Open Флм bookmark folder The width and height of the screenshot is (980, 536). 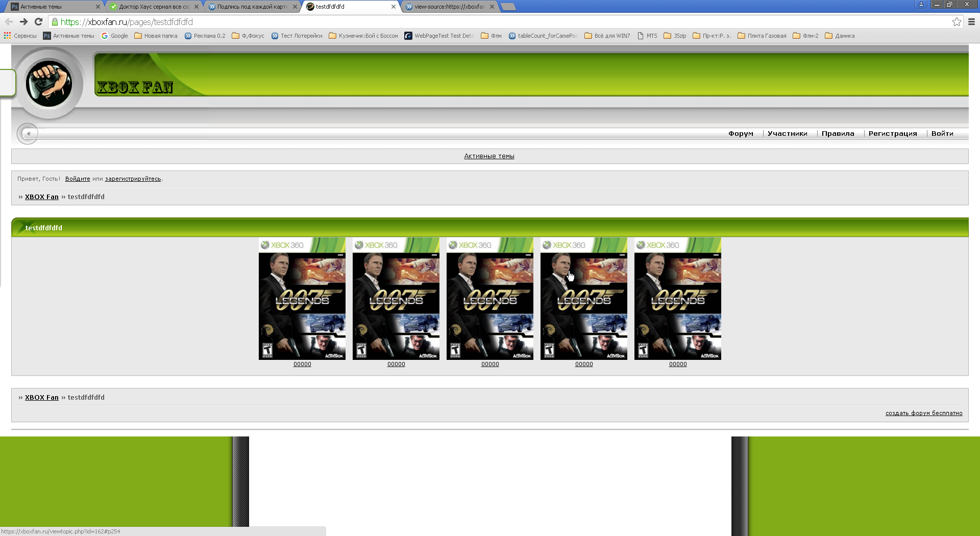[x=492, y=36]
